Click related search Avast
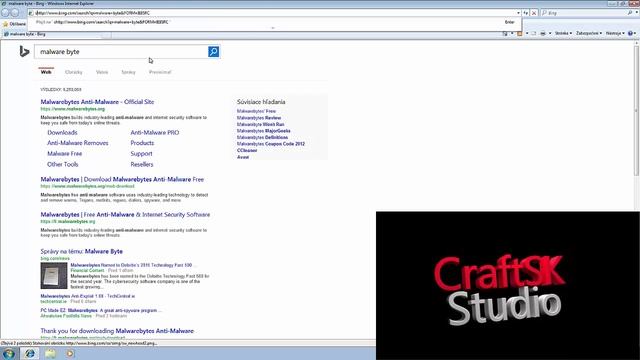Image resolution: width=640 pixels, height=360 pixels. (243, 157)
